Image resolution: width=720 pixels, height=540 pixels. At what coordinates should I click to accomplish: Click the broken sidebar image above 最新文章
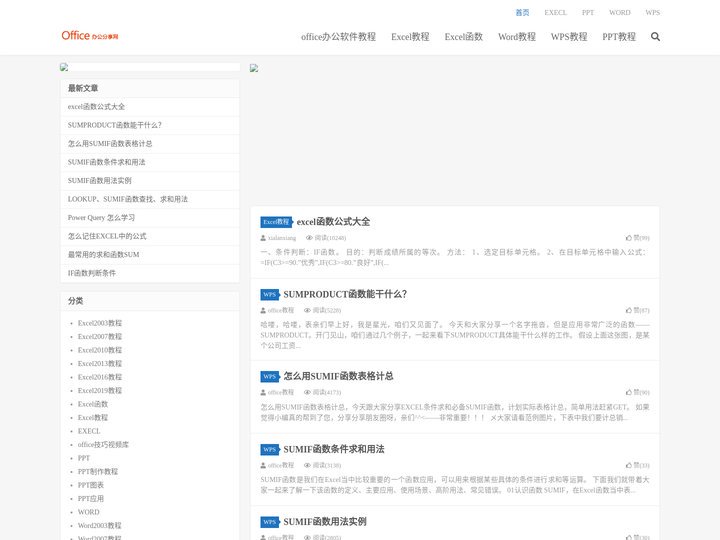(64, 67)
